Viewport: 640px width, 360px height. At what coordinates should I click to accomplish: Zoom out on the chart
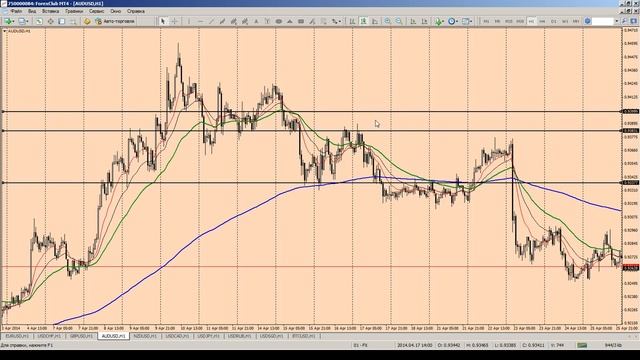tap(399, 21)
